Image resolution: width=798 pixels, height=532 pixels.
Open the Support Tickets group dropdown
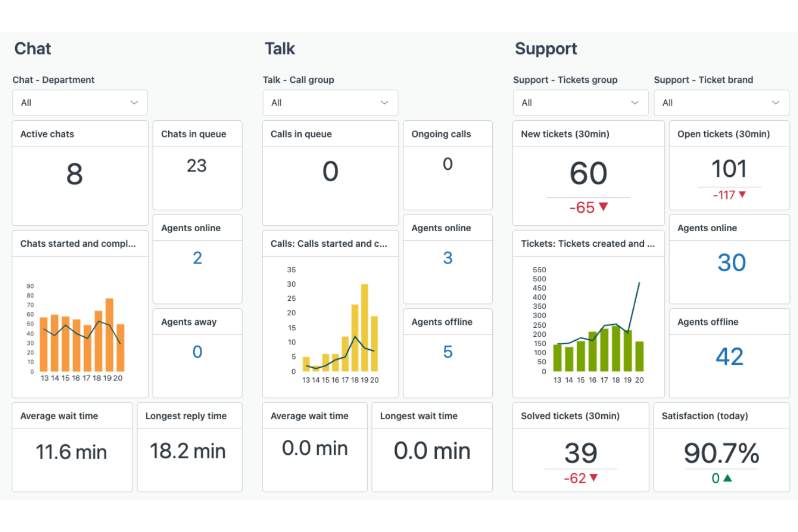pos(580,102)
